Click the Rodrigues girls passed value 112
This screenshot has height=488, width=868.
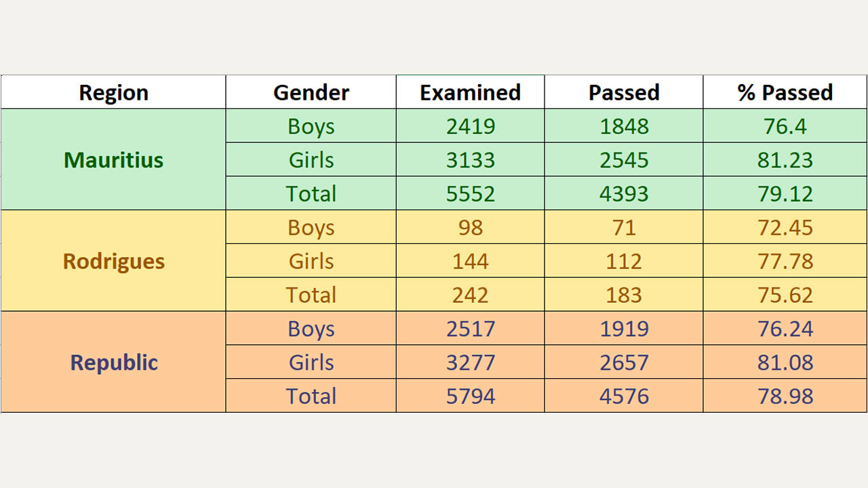pyautogui.click(x=624, y=261)
